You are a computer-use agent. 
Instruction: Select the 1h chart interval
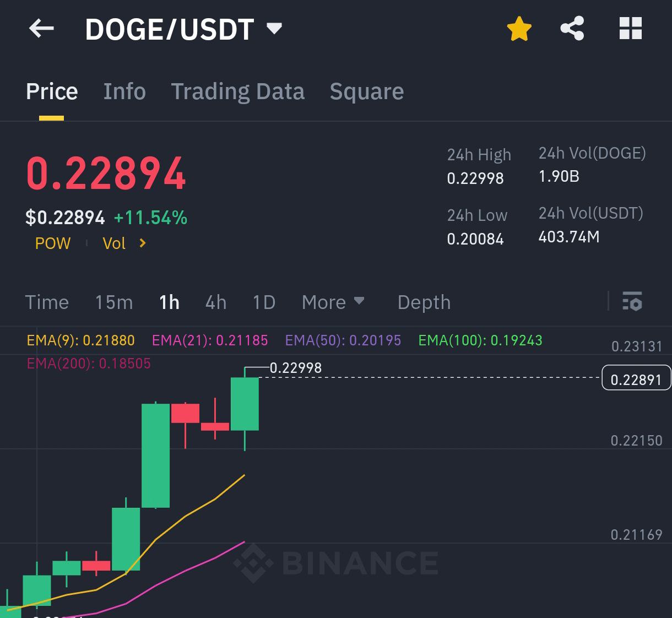click(169, 302)
